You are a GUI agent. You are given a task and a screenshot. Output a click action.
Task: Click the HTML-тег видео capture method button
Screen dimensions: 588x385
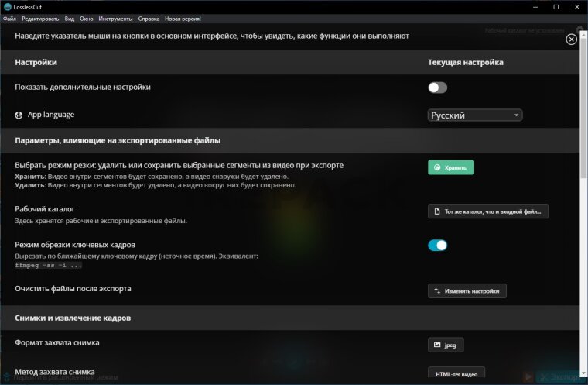[456, 374]
